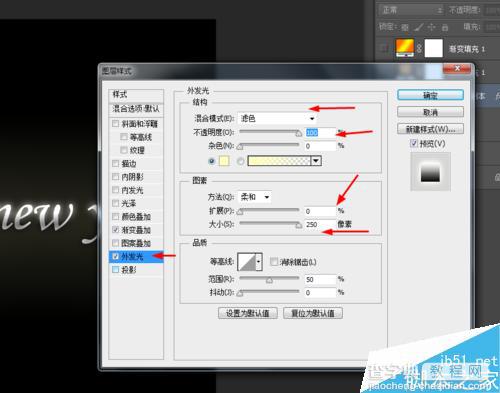
Task: Enable the 光泽 checkbox
Action: [115, 203]
